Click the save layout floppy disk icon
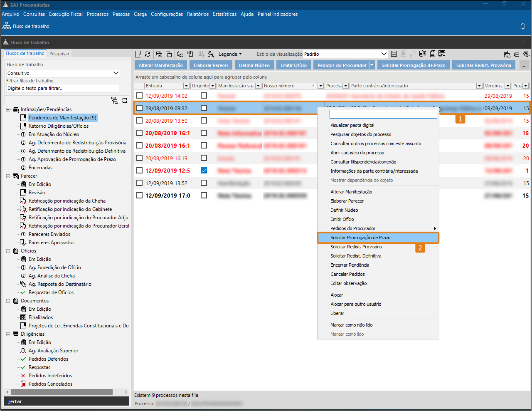 tap(394, 54)
